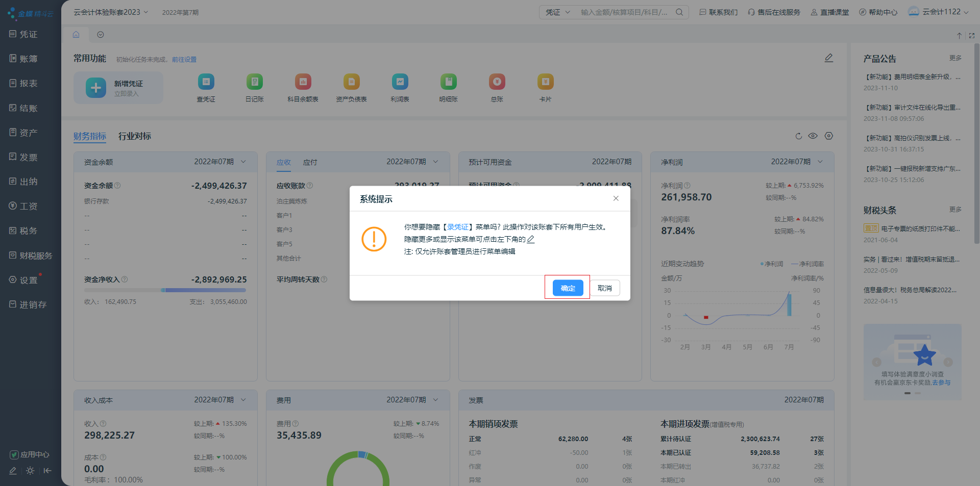Collapse the left navigation sidebar
This screenshot has width=980, height=486.
(47, 471)
